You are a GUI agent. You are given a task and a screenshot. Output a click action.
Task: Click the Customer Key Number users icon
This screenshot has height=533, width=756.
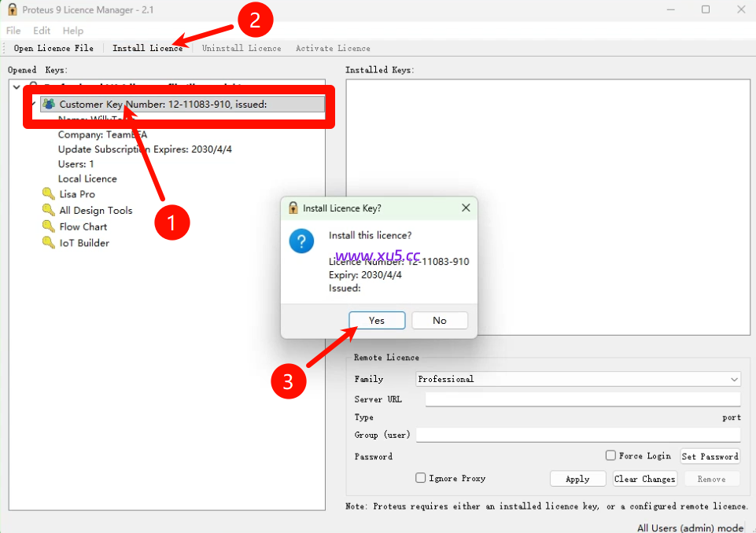pyautogui.click(x=50, y=104)
